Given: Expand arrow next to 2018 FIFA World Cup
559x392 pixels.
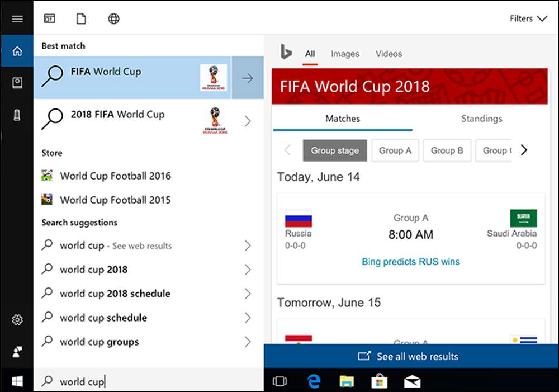Looking at the screenshot, I should pyautogui.click(x=248, y=121).
